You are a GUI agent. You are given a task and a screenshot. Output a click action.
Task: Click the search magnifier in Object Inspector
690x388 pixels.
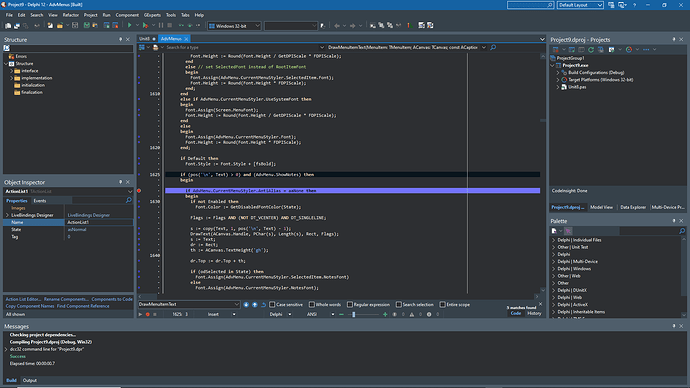click(x=128, y=201)
